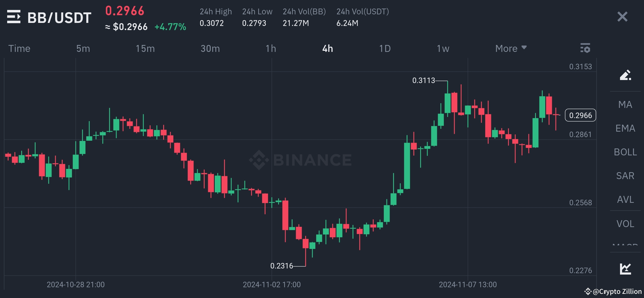This screenshot has height=298, width=644.
Task: Open the More timeframes dropdown
Action: (x=510, y=48)
